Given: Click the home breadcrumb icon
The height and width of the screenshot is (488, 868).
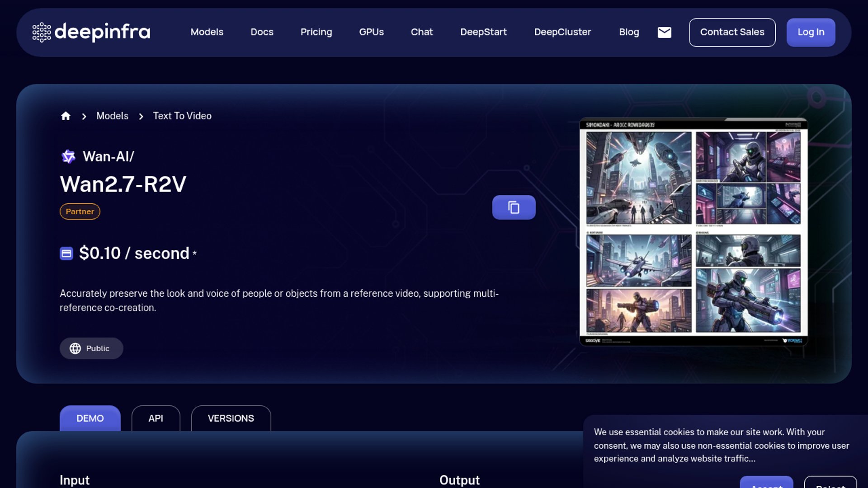Looking at the screenshot, I should (66, 116).
